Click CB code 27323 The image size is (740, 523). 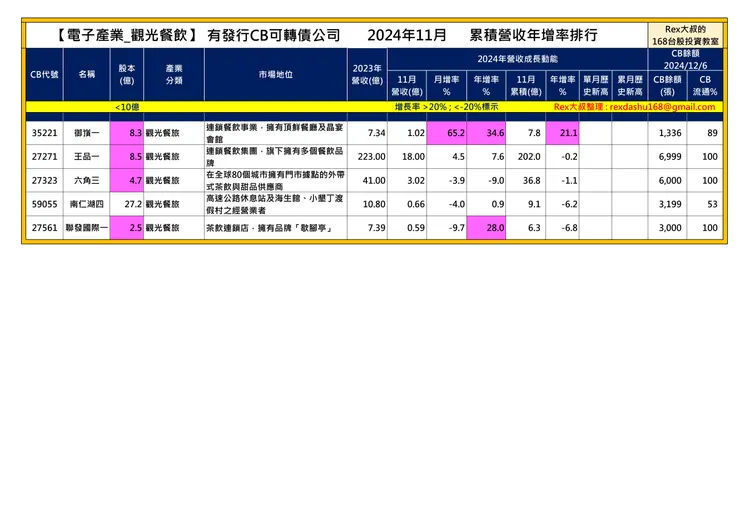44,180
